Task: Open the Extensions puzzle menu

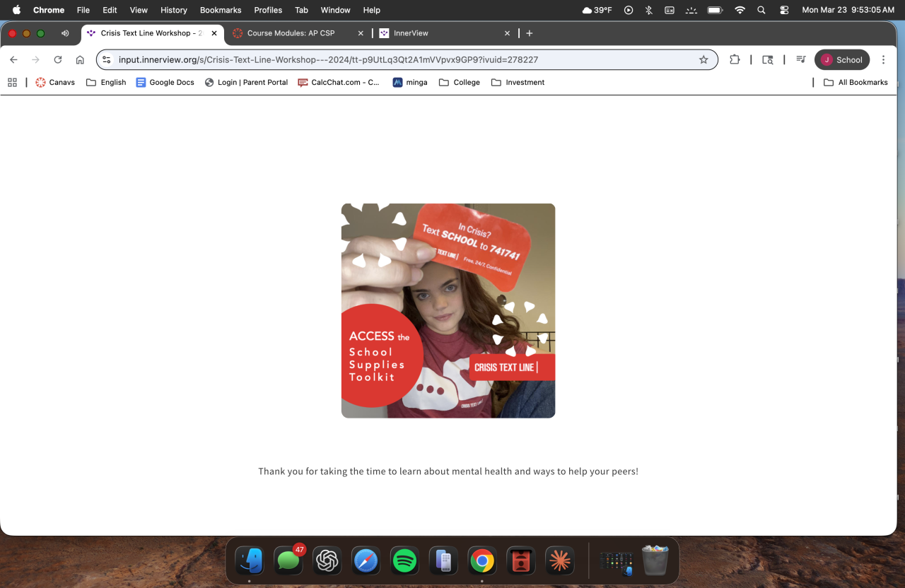Action: 735,60
